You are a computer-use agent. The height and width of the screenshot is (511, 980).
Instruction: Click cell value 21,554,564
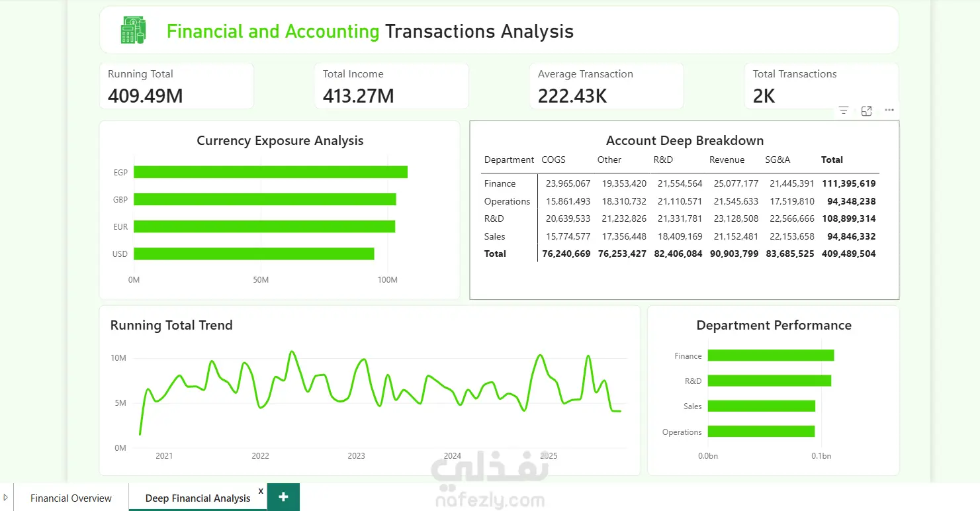click(680, 183)
